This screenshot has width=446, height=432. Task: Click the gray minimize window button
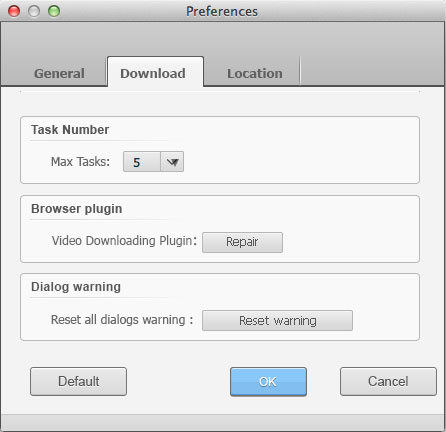click(x=34, y=11)
